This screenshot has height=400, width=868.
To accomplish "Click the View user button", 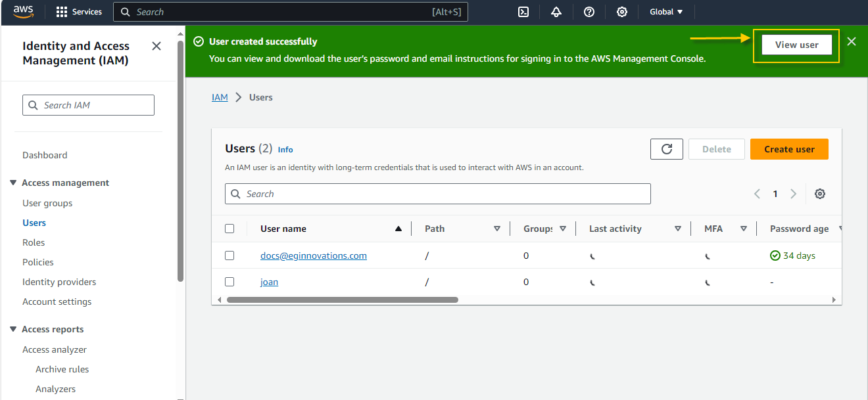I will [x=796, y=45].
